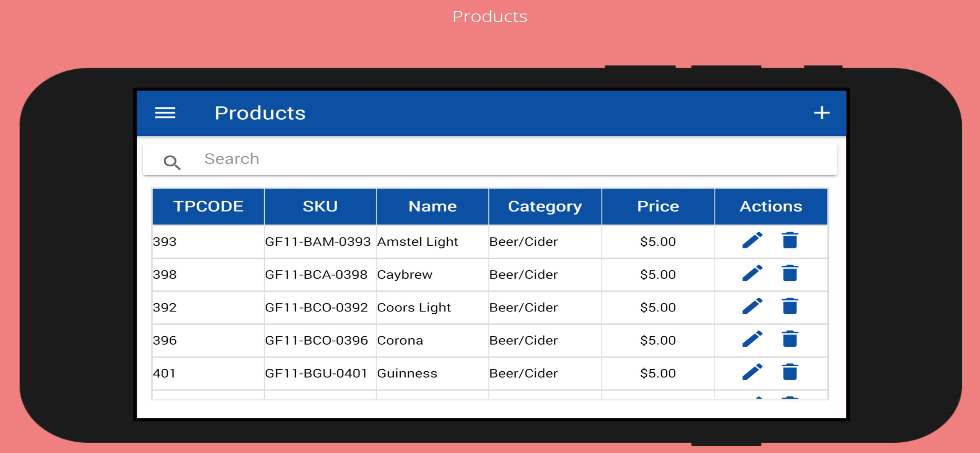Edit the Guinness product

coord(752,372)
